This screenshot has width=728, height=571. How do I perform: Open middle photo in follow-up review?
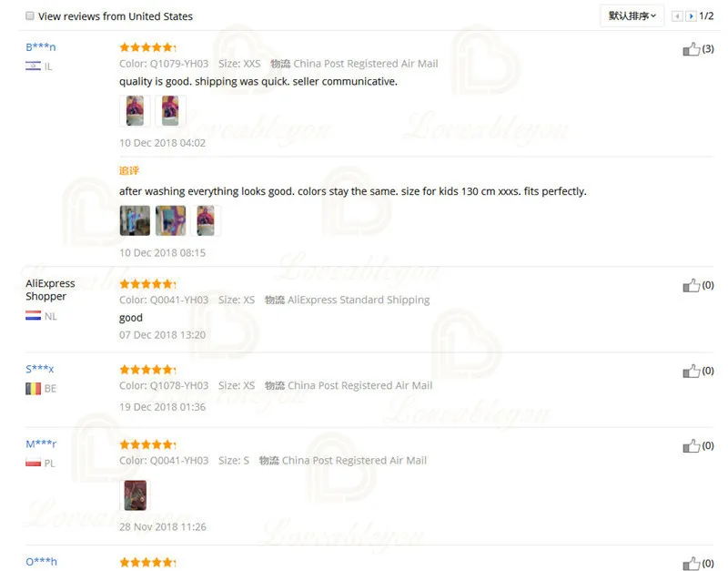click(170, 220)
